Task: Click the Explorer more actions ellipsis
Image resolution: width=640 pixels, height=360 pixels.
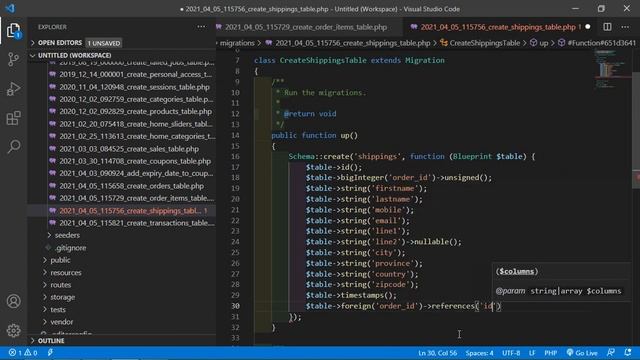Action: pos(201,27)
